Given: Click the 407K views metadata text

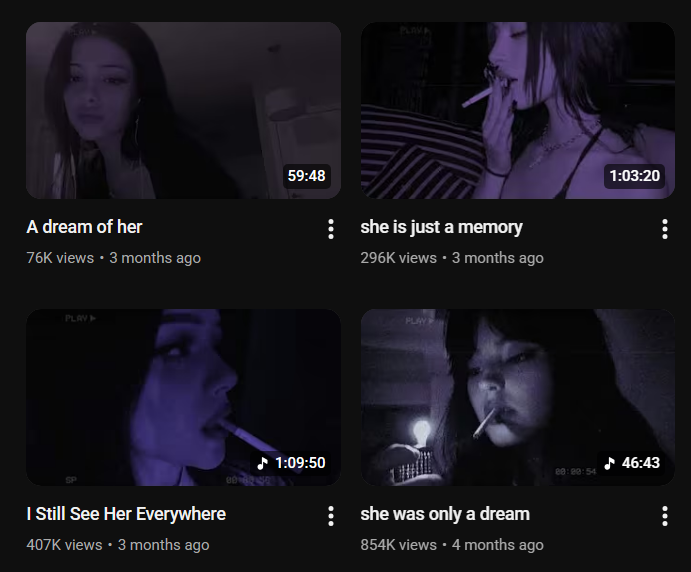Looking at the screenshot, I should tap(64, 545).
